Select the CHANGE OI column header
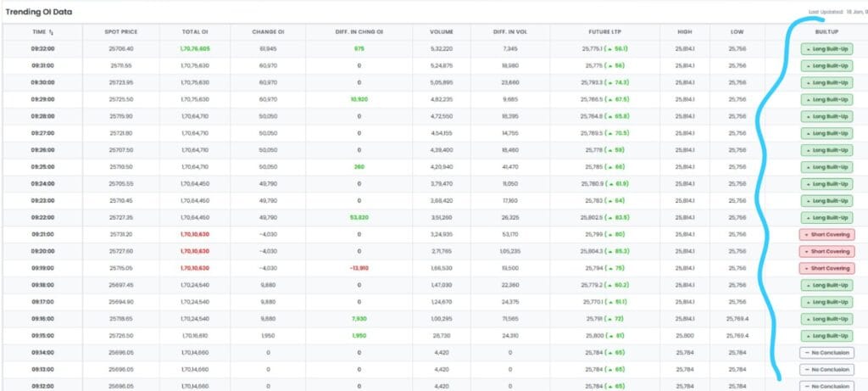This screenshot has height=391, width=868. [x=268, y=31]
